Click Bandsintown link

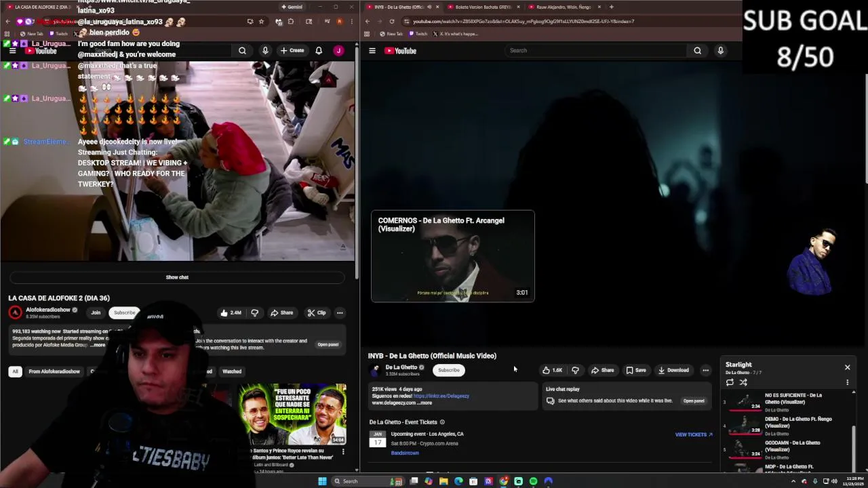[x=405, y=453]
